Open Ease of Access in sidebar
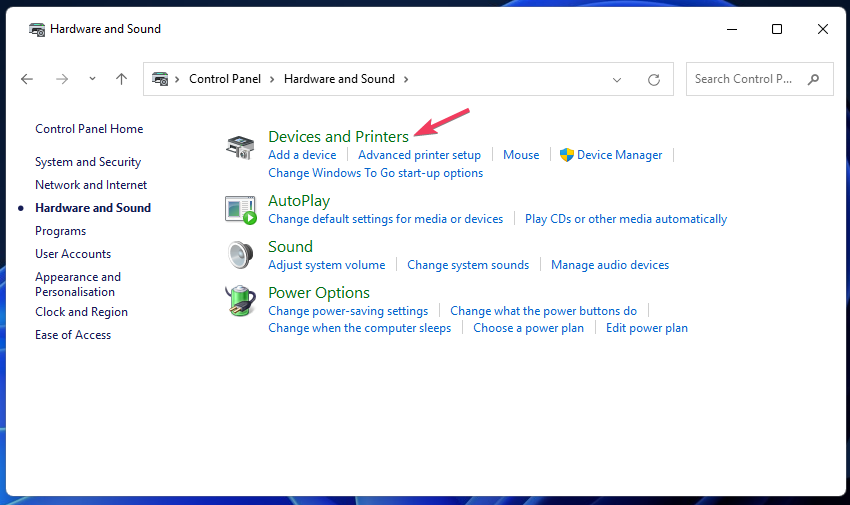 (73, 335)
